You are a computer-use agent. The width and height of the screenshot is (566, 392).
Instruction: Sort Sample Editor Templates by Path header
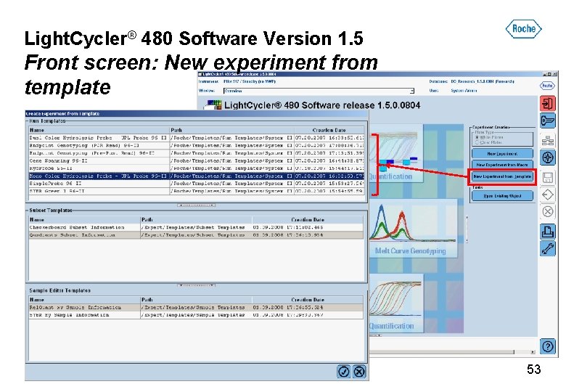[196, 300]
